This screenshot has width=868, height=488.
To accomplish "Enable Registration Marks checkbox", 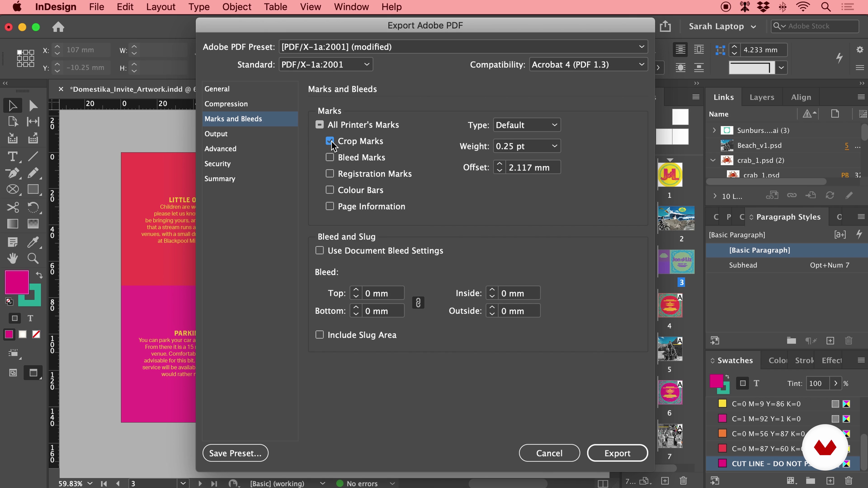I will coord(330,174).
